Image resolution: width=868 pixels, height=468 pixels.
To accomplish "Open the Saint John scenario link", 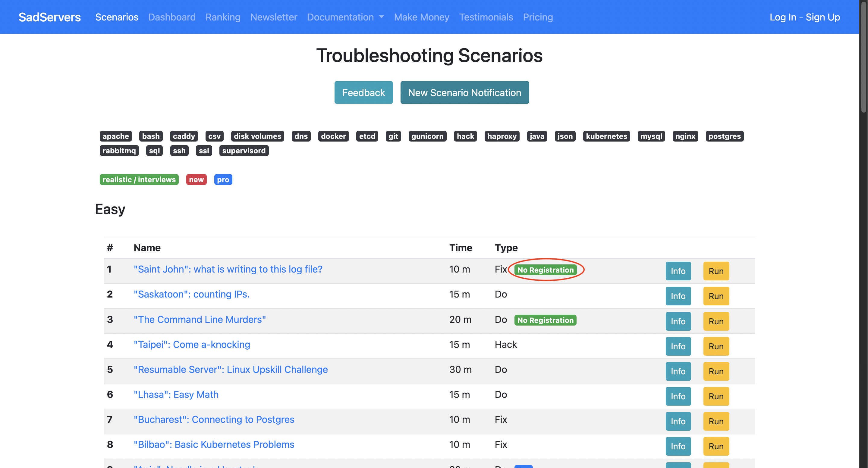I will tap(228, 269).
